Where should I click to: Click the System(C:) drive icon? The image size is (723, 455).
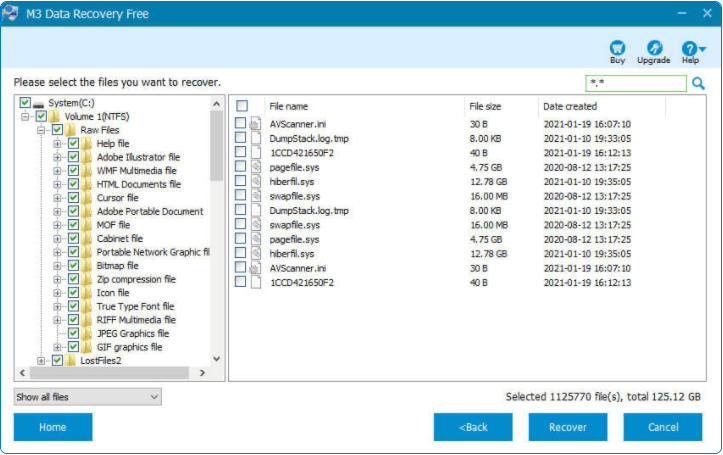pyautogui.click(x=38, y=103)
